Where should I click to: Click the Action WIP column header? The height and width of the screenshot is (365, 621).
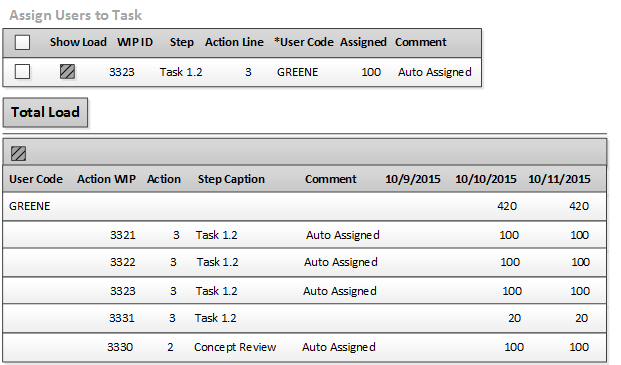coord(107,179)
